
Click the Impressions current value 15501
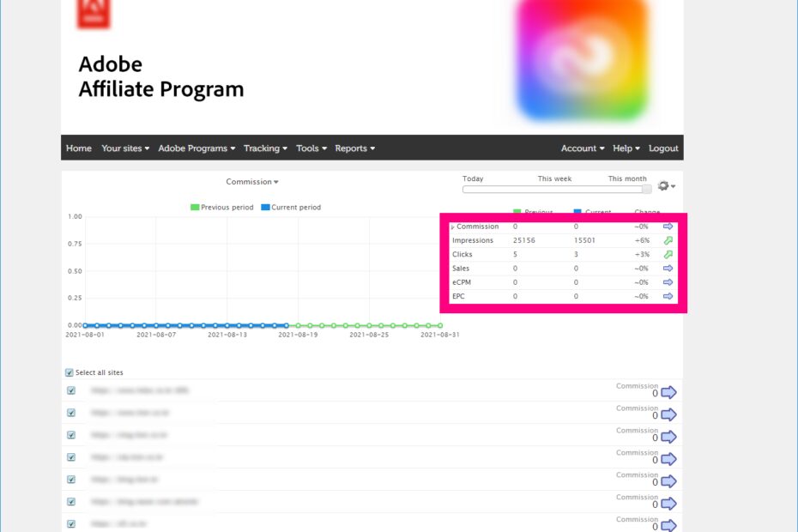pyautogui.click(x=584, y=240)
